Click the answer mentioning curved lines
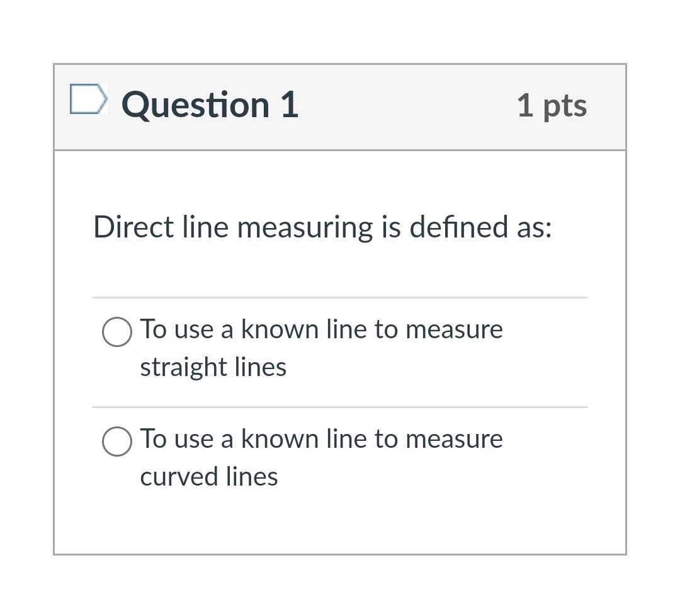Viewport: 680px width, 616px height. pos(321,457)
